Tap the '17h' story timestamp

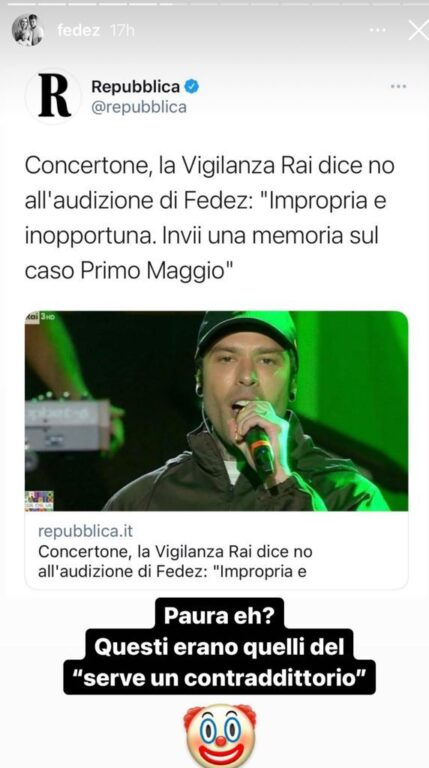pos(122,31)
